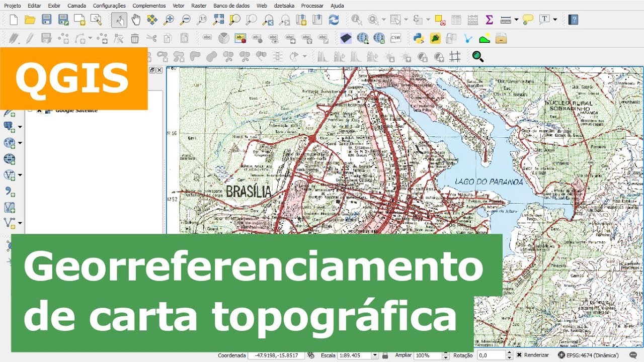Image resolution: width=644 pixels, height=362 pixels.
Task: Open the Ajuda menu
Action: click(x=337, y=6)
